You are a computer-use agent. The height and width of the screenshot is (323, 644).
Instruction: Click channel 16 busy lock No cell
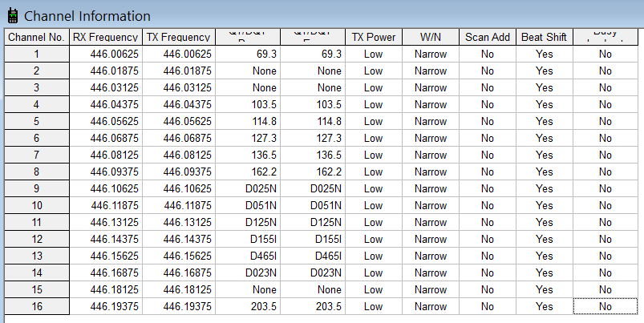[x=606, y=306]
